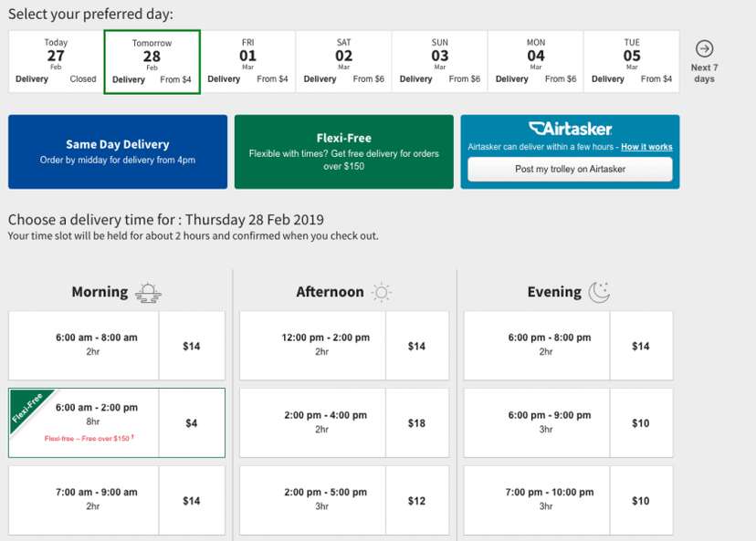Click Post my trolley on Airtasker
The width and height of the screenshot is (756, 541).
coord(570,169)
